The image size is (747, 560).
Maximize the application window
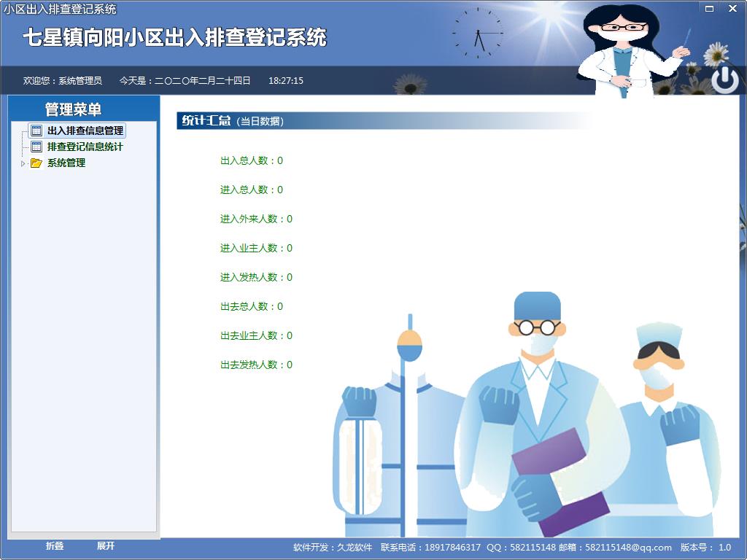[709, 9]
